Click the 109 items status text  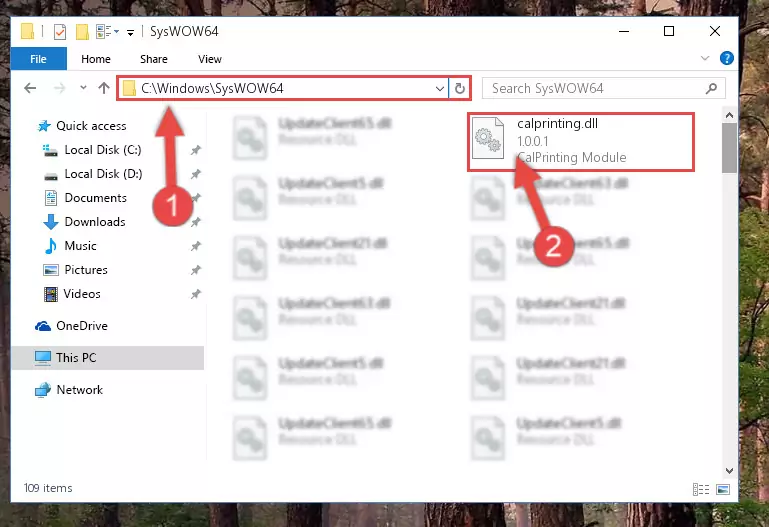click(x=48, y=488)
